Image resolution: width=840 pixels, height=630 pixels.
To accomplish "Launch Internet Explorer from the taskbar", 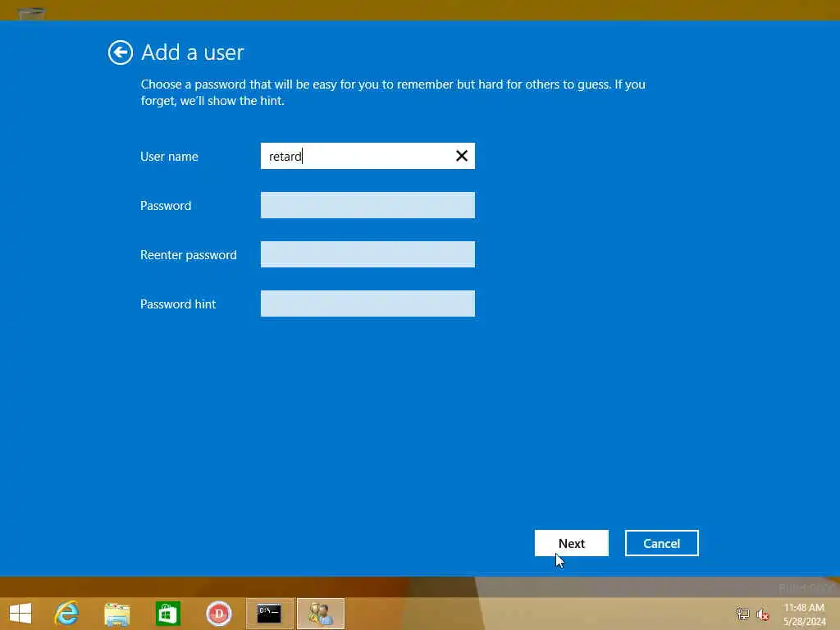I will click(x=67, y=614).
